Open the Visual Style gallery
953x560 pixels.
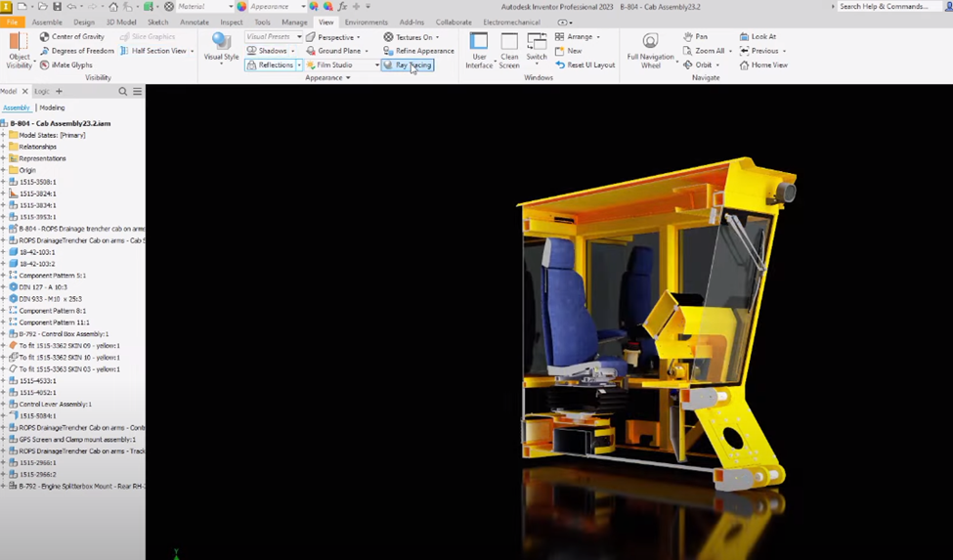click(221, 47)
